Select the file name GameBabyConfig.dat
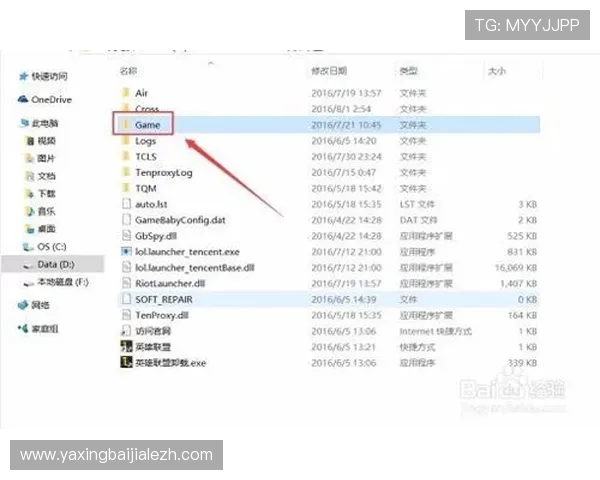 point(180,220)
